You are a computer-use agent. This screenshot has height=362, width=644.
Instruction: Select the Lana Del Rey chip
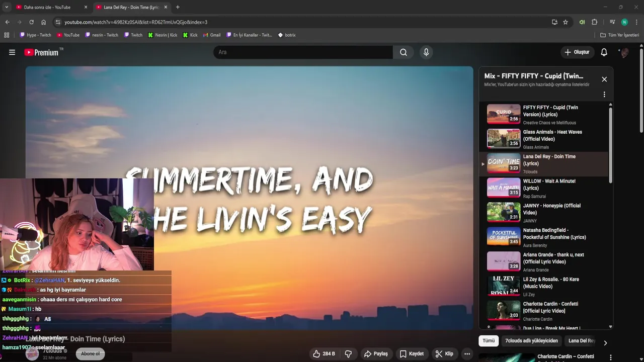(582, 341)
